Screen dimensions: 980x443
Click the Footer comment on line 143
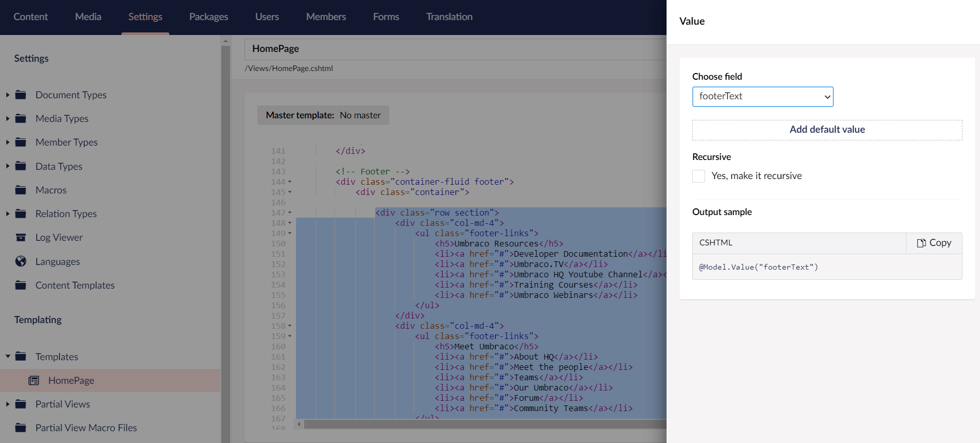[x=373, y=171]
